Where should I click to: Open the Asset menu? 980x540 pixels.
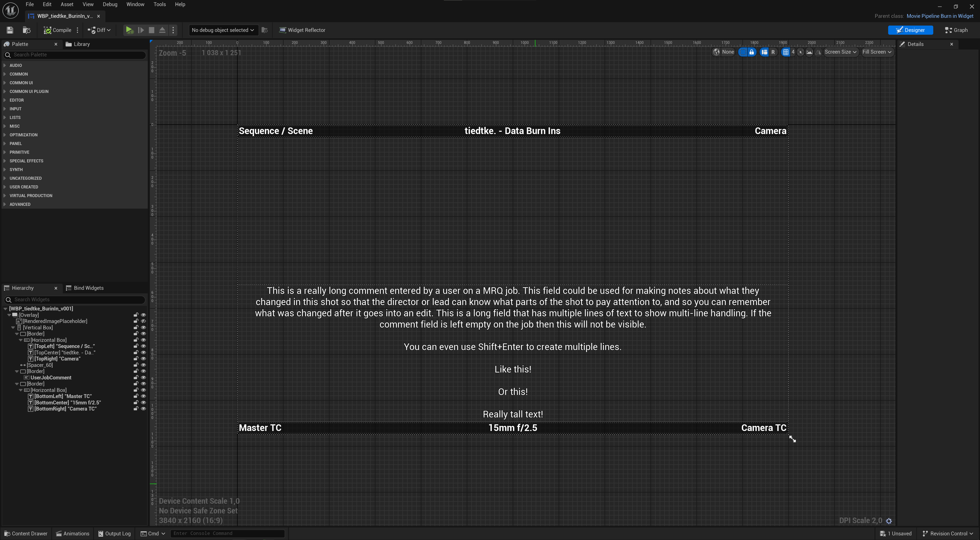pyautogui.click(x=67, y=4)
